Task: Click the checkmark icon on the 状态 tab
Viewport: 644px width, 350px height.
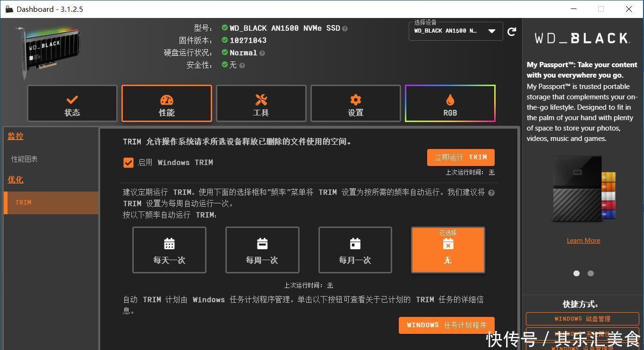Action: [72, 100]
